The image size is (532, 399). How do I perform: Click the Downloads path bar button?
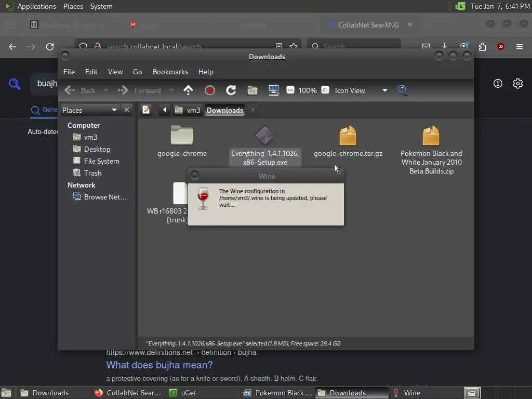[x=225, y=110]
